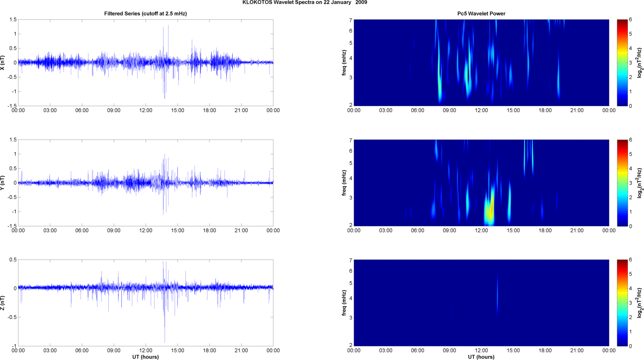Click 'UT (hours)' label below bottom spectrogram

tap(481, 357)
